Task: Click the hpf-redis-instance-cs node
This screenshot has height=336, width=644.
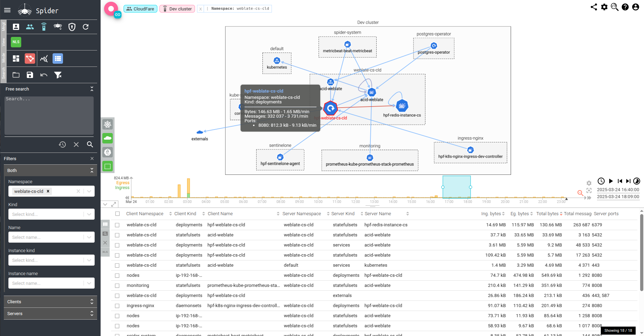Action: point(402,106)
